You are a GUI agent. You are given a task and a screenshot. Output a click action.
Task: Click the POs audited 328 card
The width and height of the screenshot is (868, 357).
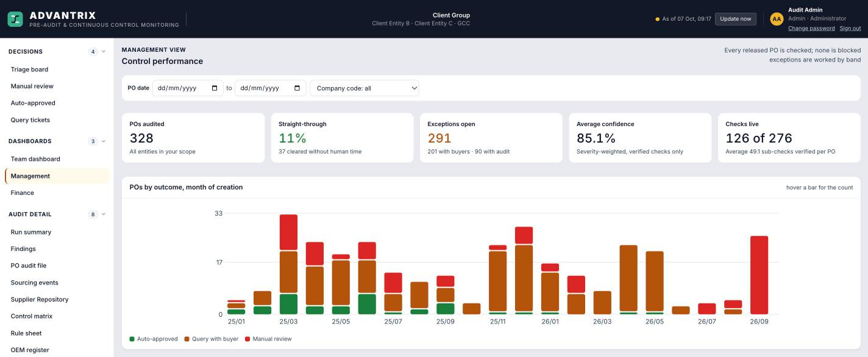(x=193, y=138)
